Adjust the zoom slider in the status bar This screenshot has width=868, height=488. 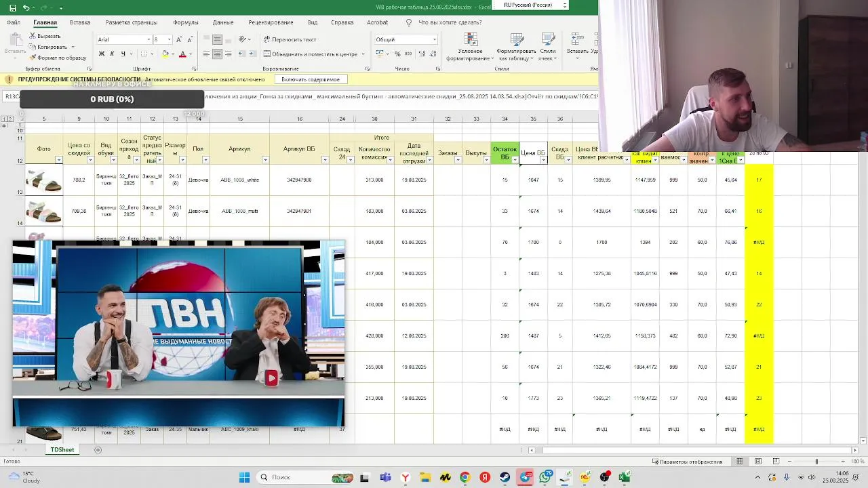click(816, 462)
